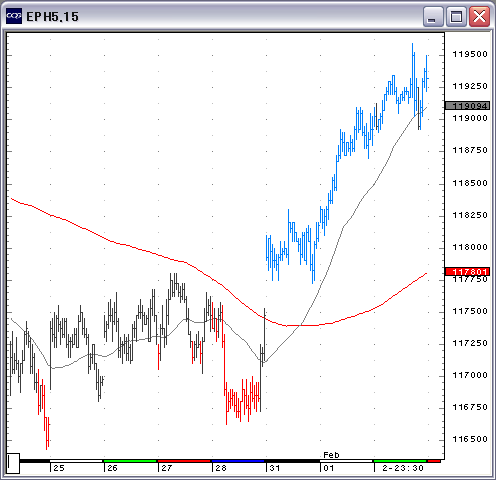Click the 118750 price axis label
This screenshot has height=480, width=496.
(470, 150)
